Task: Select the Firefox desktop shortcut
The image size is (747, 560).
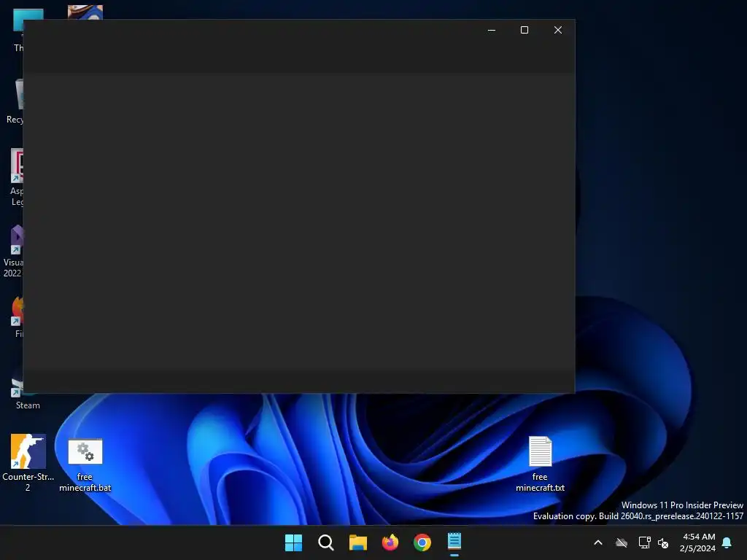Action: click(18, 316)
